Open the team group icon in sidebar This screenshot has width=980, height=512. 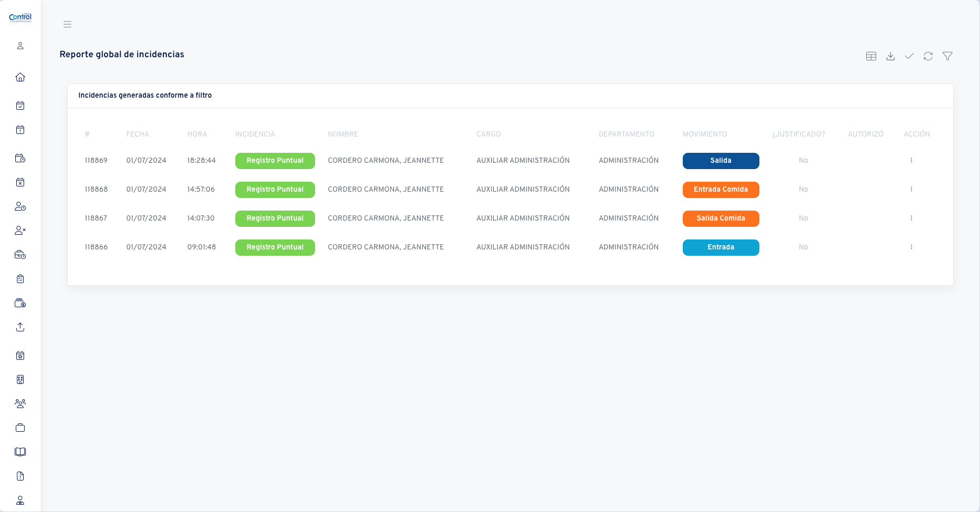click(x=20, y=404)
